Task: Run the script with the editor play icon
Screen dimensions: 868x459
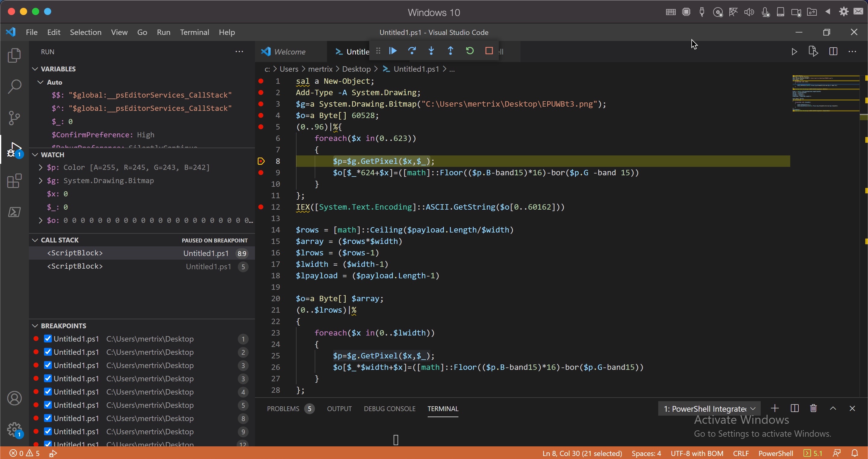Action: 794,52
